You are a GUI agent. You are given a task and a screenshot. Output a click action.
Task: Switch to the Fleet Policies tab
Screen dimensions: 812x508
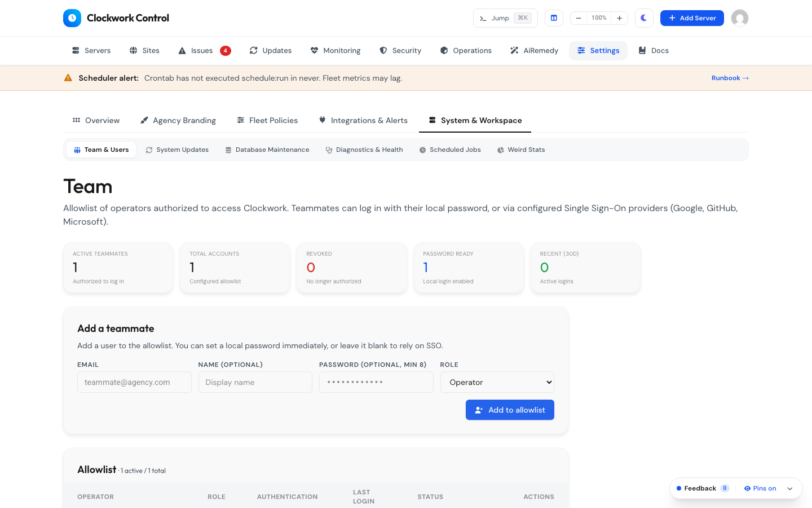(267, 120)
